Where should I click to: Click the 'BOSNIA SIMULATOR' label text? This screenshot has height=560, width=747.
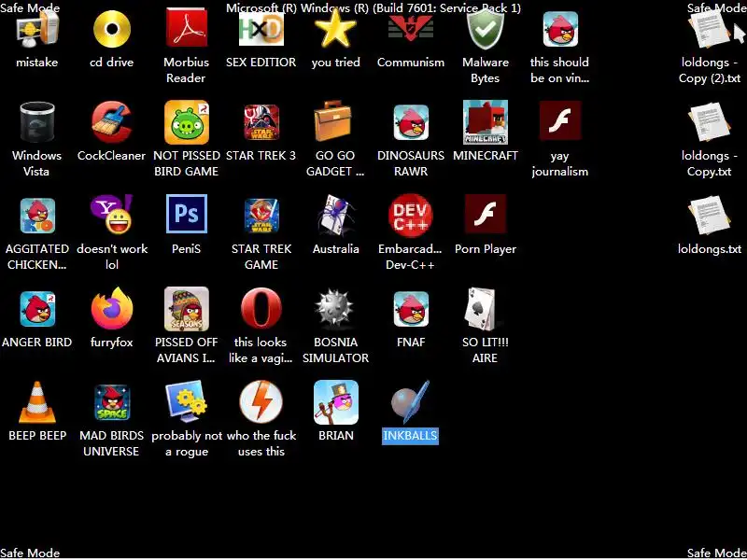[335, 350]
